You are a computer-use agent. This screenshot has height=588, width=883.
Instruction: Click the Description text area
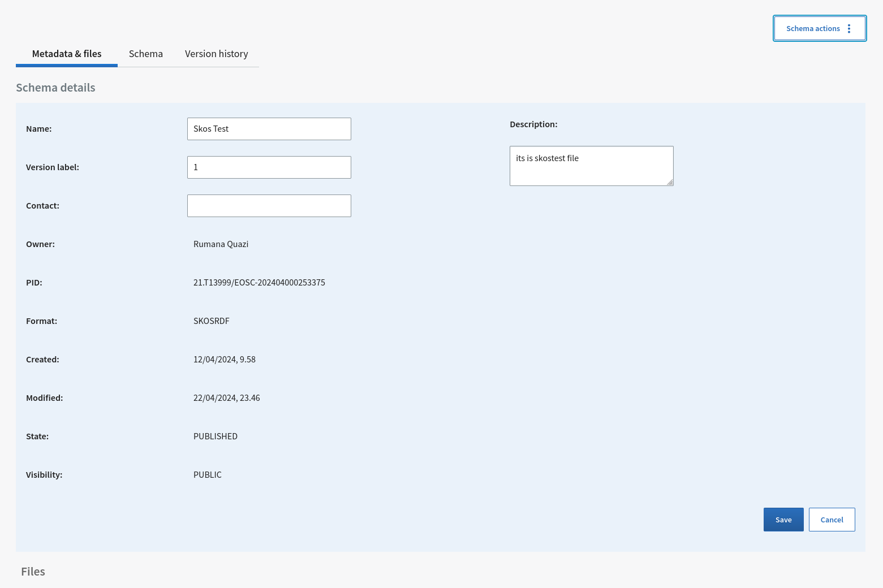(592, 166)
